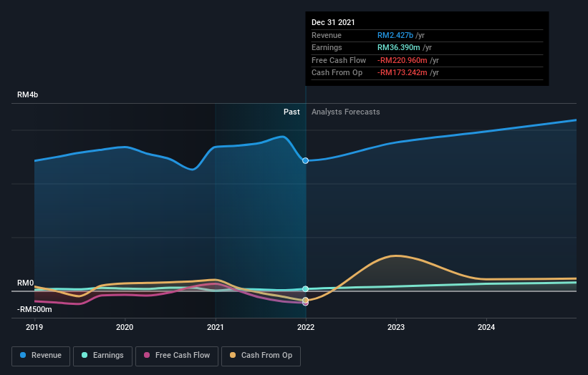
Task: Click the 2023 x-axis label
Action: tap(396, 328)
